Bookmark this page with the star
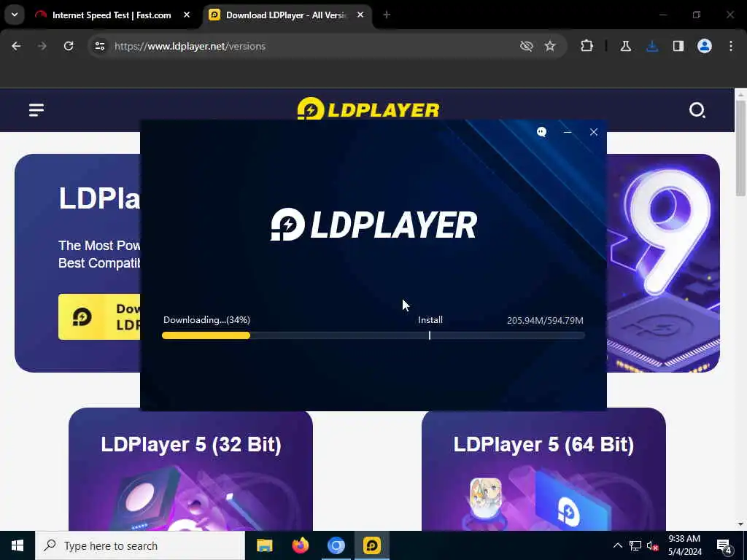The height and width of the screenshot is (560, 747). pos(550,46)
